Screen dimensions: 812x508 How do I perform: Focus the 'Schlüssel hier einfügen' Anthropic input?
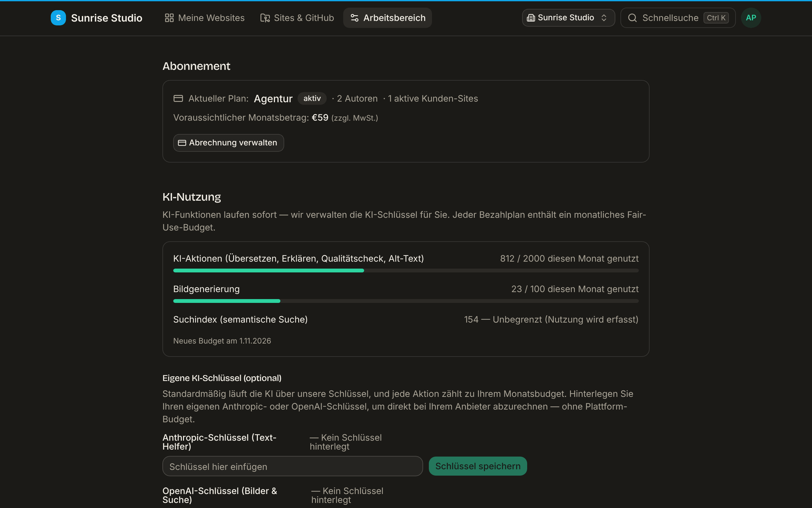pos(292,466)
